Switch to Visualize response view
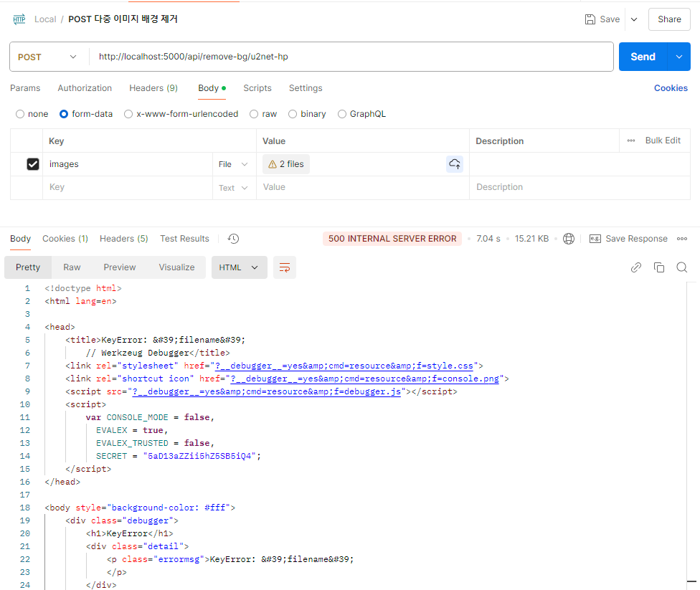The image size is (700, 590). pyautogui.click(x=176, y=267)
